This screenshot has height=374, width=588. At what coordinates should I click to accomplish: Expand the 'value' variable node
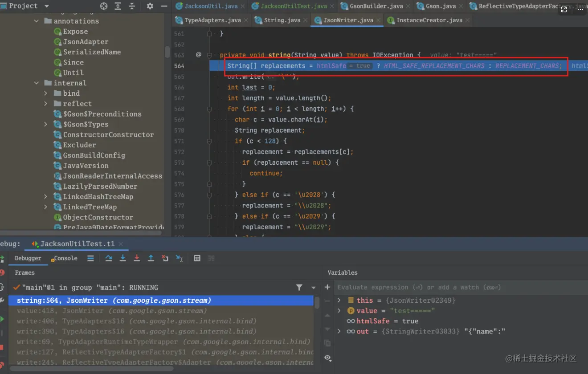[x=339, y=310]
